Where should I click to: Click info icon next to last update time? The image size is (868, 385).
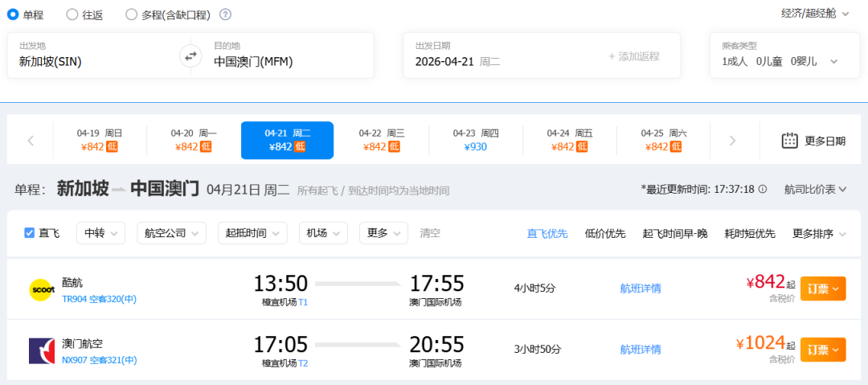[763, 190]
